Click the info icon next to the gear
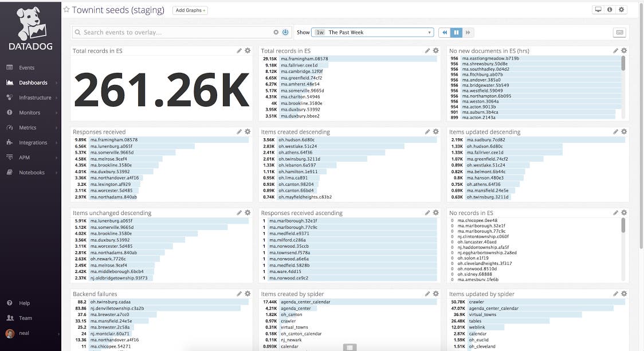The image size is (644, 351). pyautogui.click(x=608, y=9)
